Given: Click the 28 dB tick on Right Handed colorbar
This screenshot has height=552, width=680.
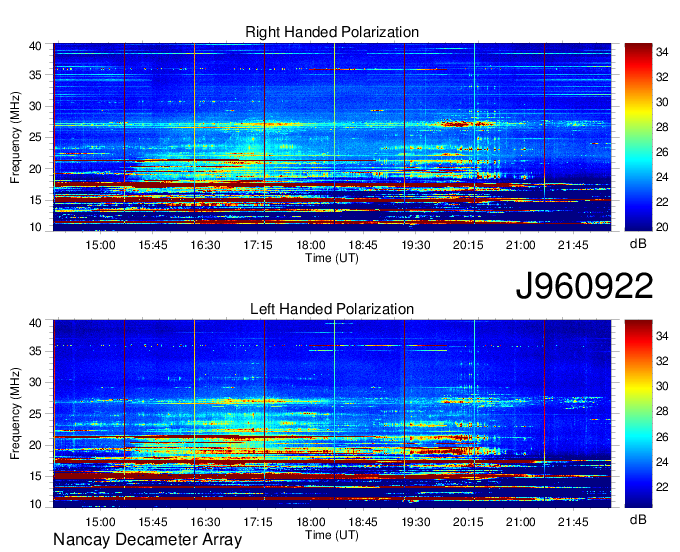Looking at the screenshot, I should (662, 127).
